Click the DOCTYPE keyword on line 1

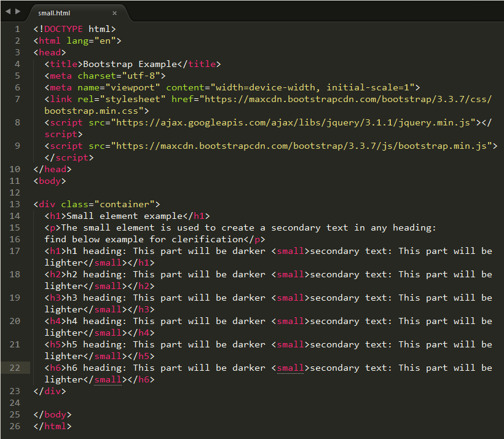coord(63,30)
